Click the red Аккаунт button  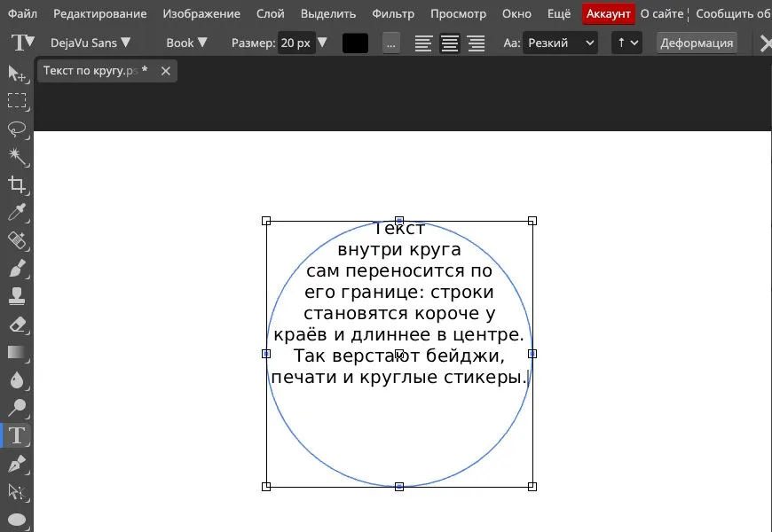click(x=609, y=14)
